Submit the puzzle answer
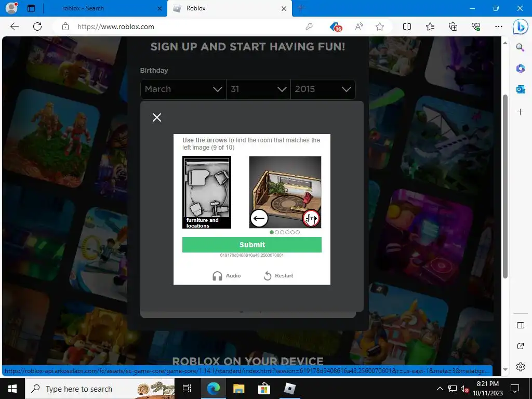This screenshot has height=399, width=532. 252,245
